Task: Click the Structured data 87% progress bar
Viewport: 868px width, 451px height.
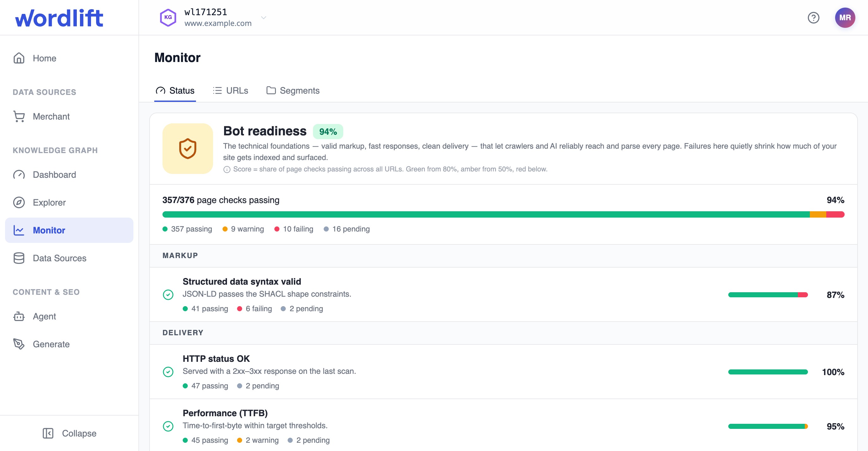Action: [x=767, y=294]
